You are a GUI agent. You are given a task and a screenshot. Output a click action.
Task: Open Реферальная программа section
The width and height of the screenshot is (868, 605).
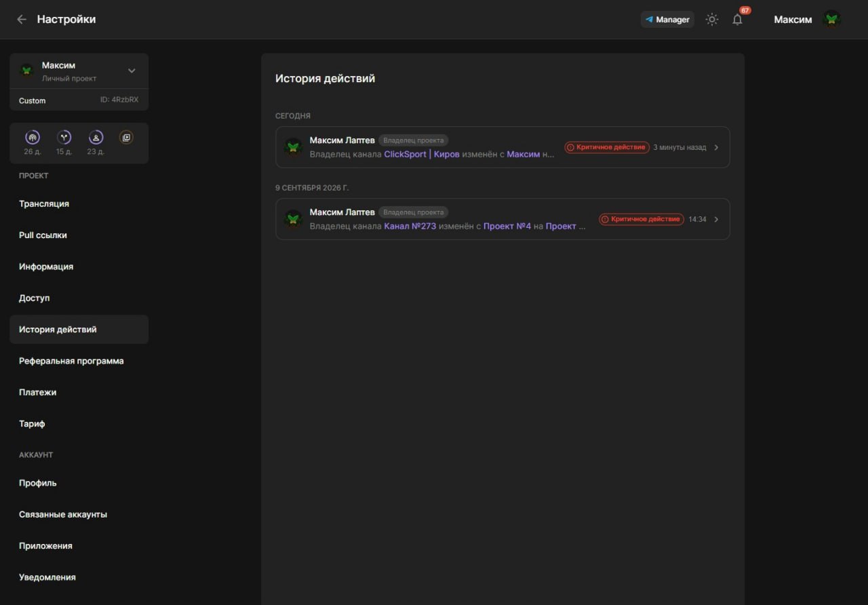(79, 361)
